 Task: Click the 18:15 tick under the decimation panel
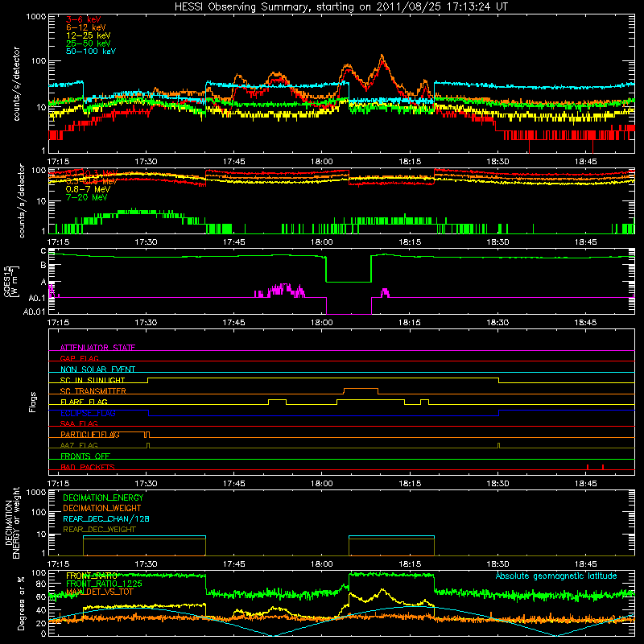point(410,563)
